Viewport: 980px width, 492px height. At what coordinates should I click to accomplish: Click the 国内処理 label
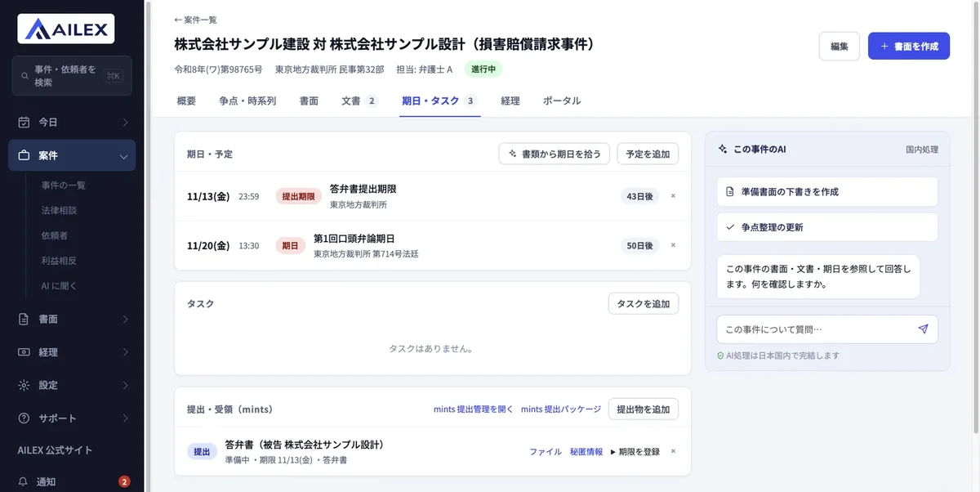coord(922,150)
